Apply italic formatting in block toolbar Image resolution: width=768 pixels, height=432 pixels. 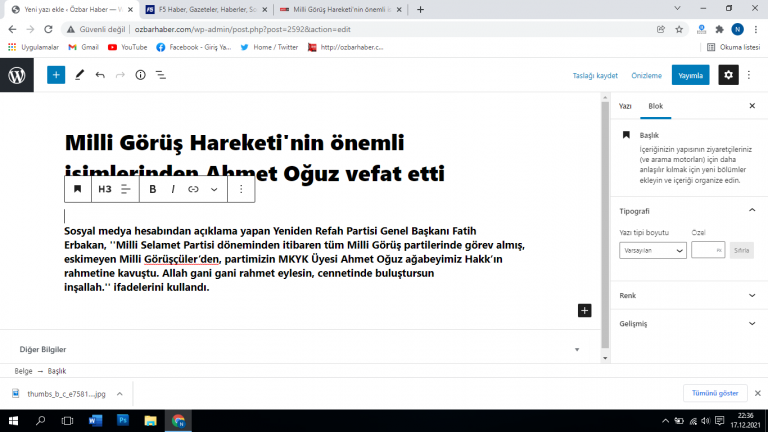click(x=173, y=189)
